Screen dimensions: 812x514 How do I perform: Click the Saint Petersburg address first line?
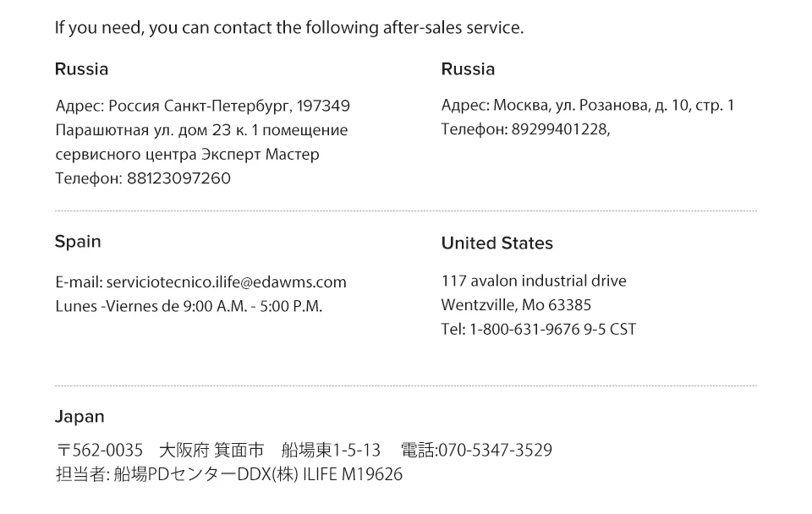point(202,106)
